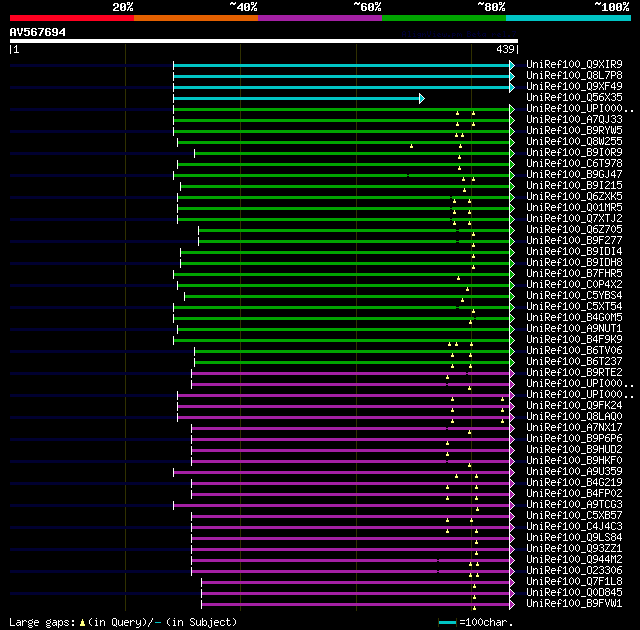Click subject name UniRef100_Q7F1L8

pos(574,582)
